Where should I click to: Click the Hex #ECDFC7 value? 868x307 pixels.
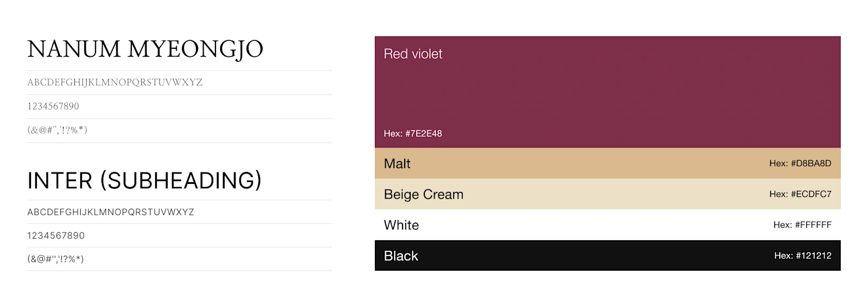tap(800, 194)
